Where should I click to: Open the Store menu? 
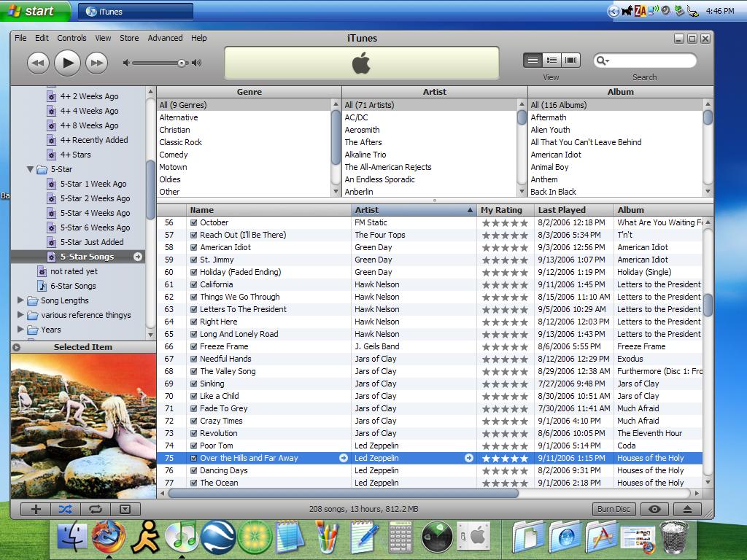coord(129,38)
